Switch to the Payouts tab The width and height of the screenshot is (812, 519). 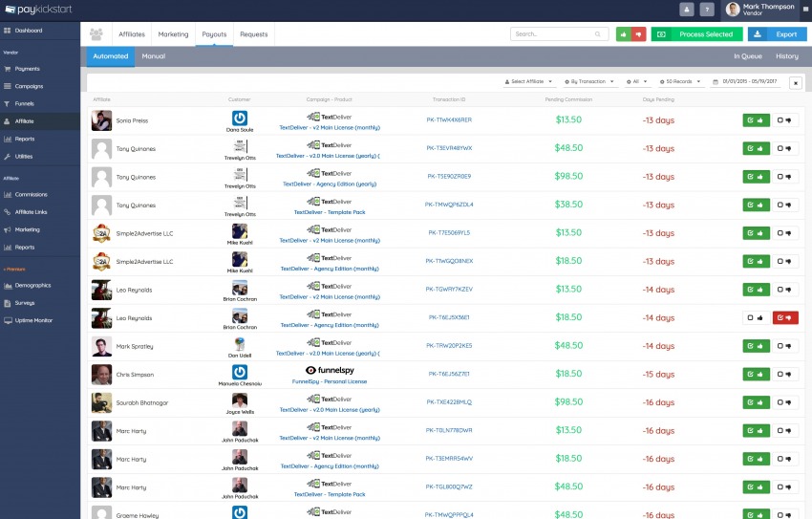(x=214, y=34)
